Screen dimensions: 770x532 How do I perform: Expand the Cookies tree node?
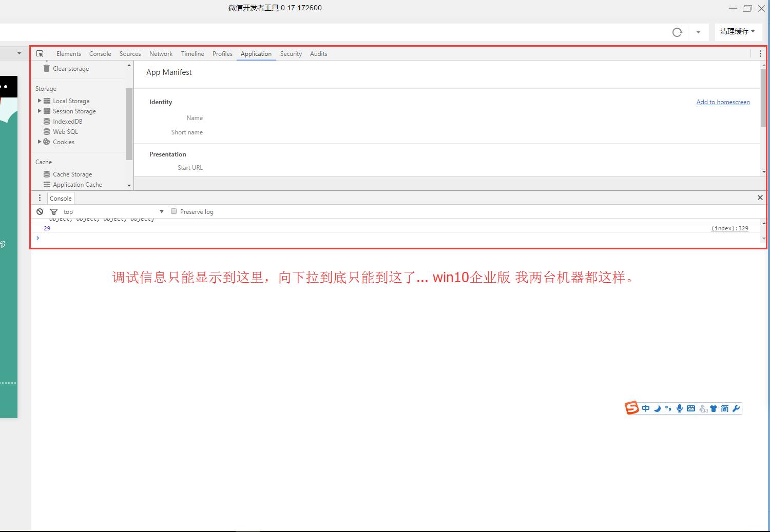(x=40, y=142)
